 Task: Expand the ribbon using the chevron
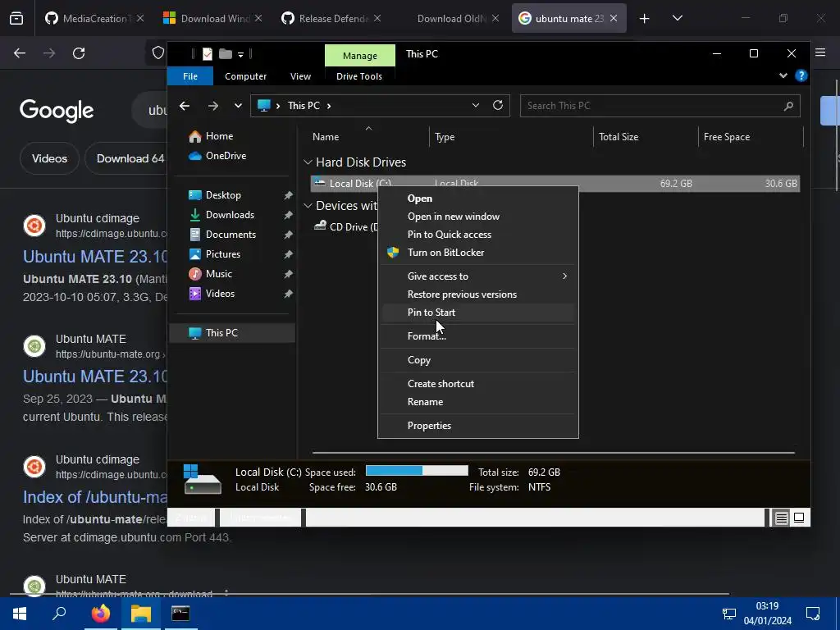click(783, 75)
